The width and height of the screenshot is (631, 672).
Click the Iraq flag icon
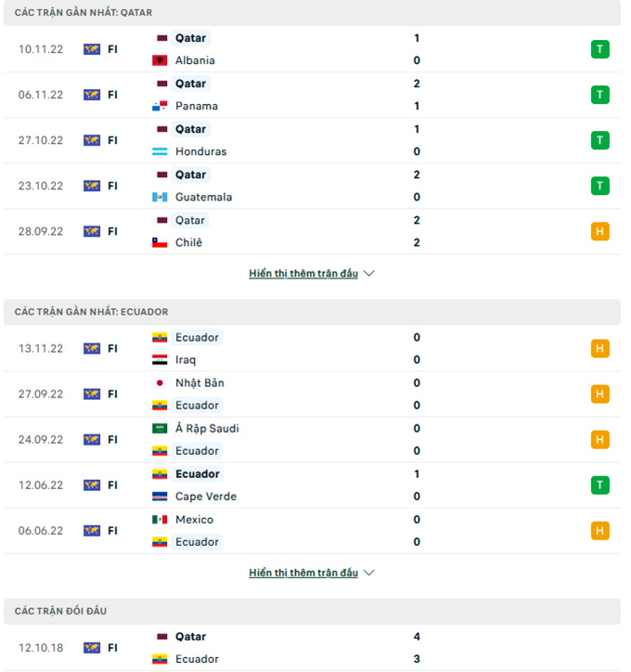(160, 360)
